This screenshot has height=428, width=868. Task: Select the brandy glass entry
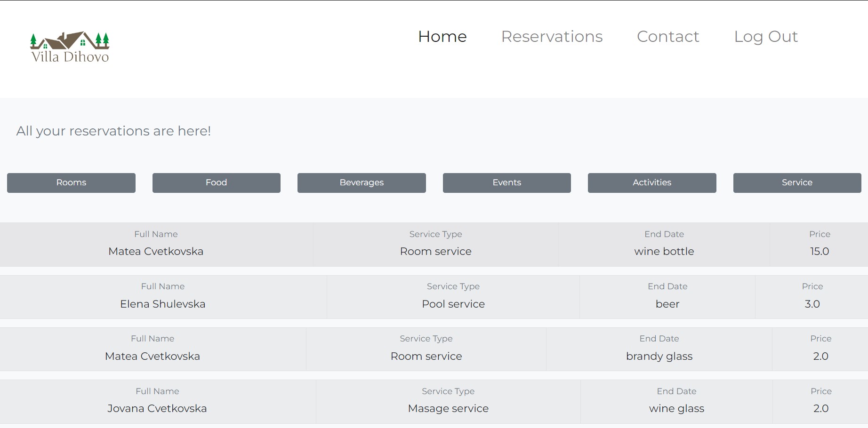[659, 356]
